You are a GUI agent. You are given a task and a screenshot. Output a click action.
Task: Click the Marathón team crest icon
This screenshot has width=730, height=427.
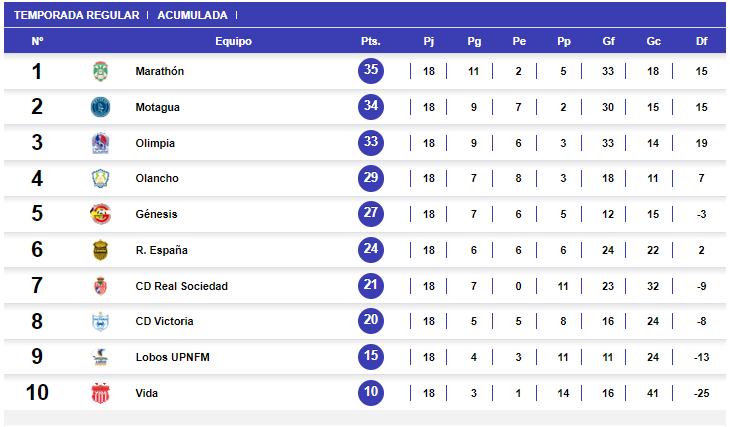click(x=99, y=72)
